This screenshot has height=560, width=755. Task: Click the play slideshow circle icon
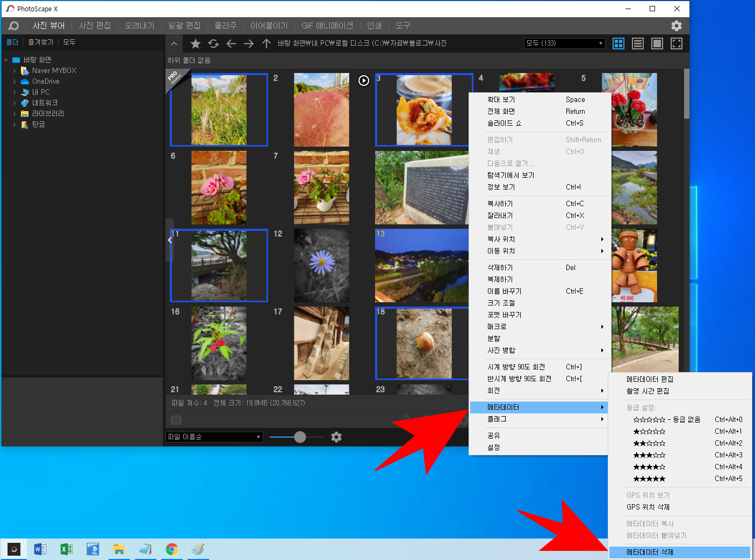point(364,81)
